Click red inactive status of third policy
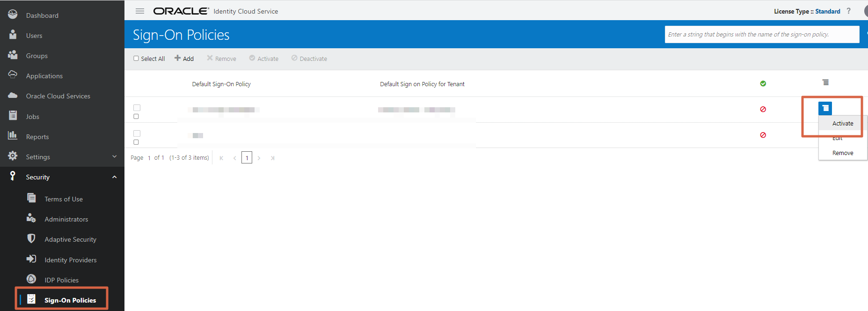Viewport: 868px width, 311px height. [x=763, y=135]
